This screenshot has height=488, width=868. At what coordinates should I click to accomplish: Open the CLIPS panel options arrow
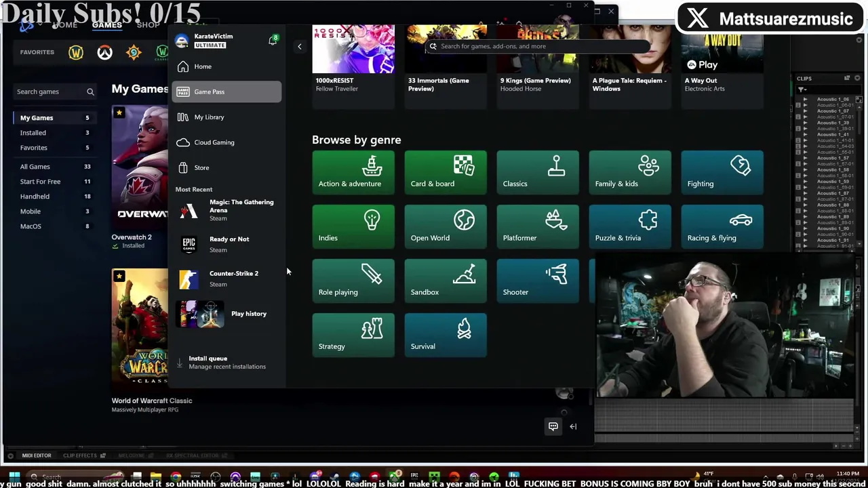coord(857,79)
